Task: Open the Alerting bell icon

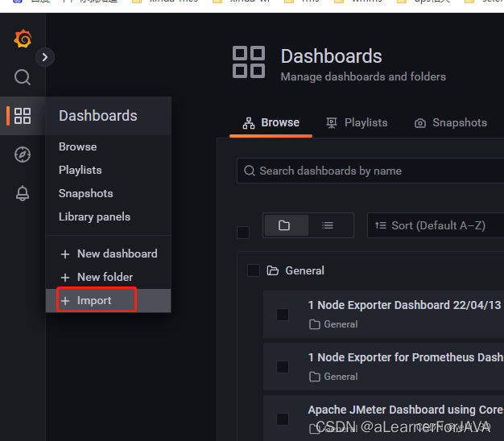Action: tap(23, 193)
